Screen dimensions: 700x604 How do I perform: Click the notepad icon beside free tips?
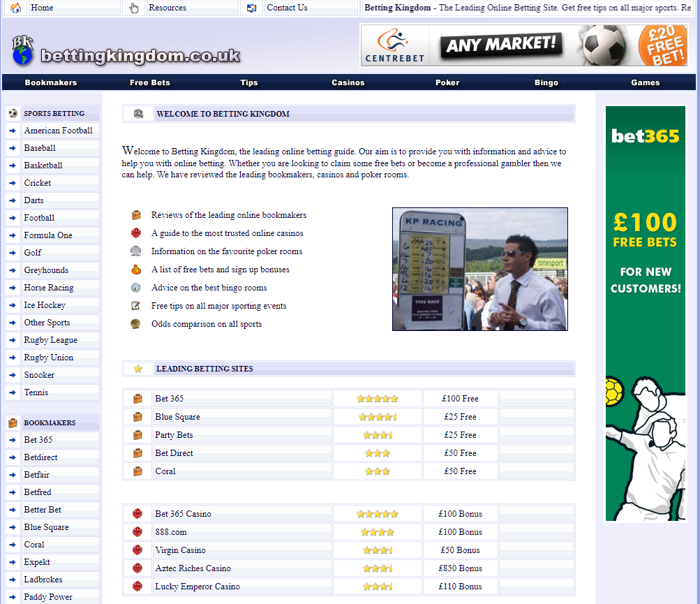click(x=135, y=306)
